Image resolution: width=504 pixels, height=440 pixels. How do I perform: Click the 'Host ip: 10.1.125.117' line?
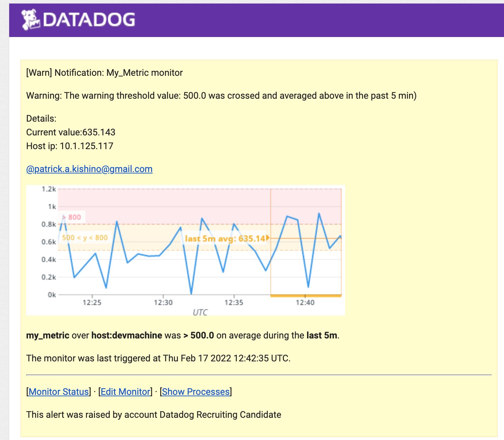pyautogui.click(x=70, y=146)
